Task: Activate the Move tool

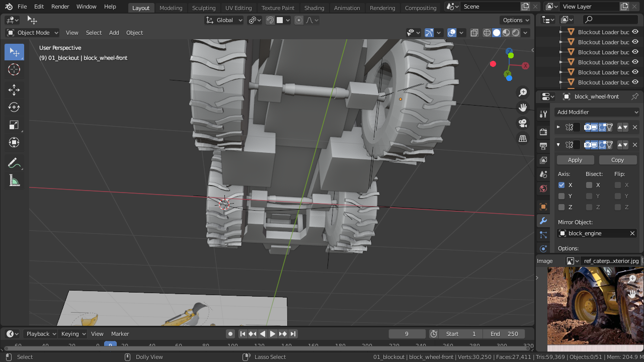Action: (x=14, y=90)
